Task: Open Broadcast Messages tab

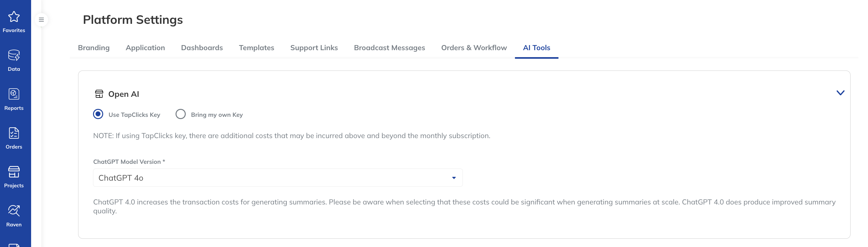Action: click(390, 48)
